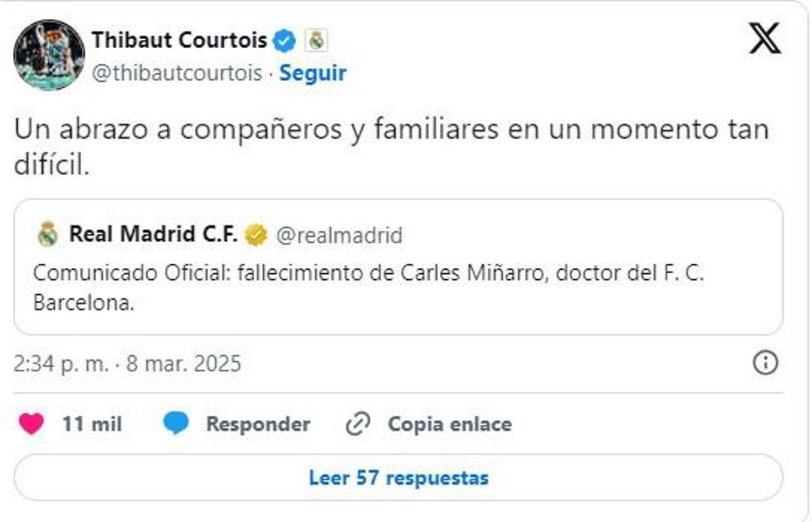Click the Responder button
Image resolution: width=812 pixels, height=522 pixels.
(258, 424)
